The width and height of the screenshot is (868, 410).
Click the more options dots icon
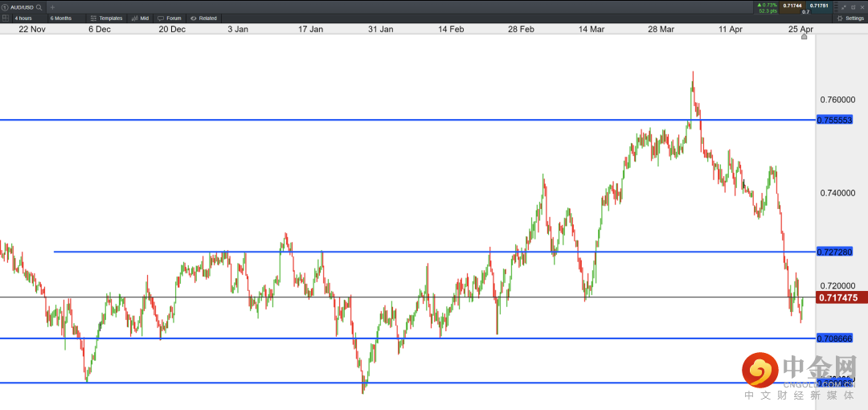(836, 6)
